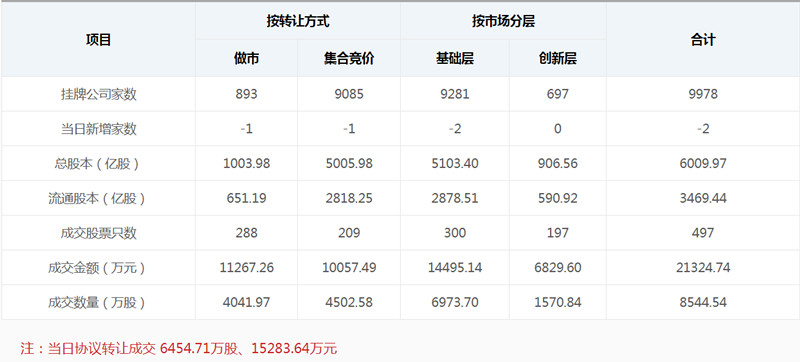Click the value 197 under 创新层
The height and width of the screenshot is (362, 800).
click(558, 233)
